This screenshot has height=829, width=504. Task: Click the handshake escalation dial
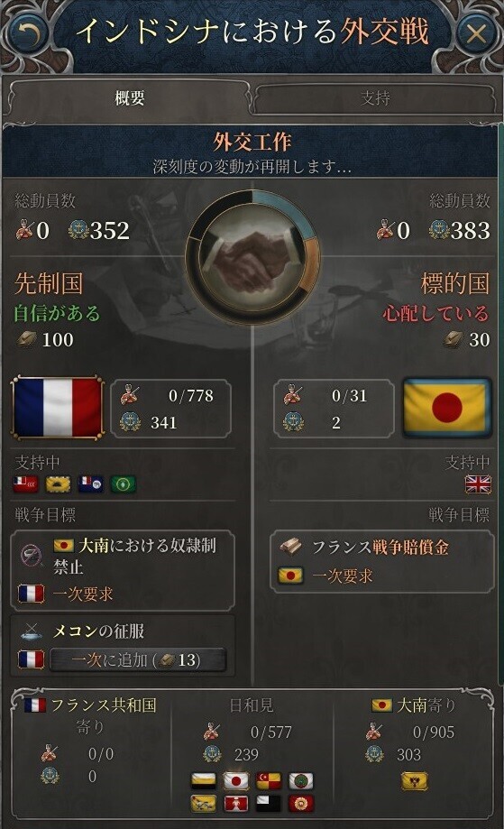[x=252, y=257]
